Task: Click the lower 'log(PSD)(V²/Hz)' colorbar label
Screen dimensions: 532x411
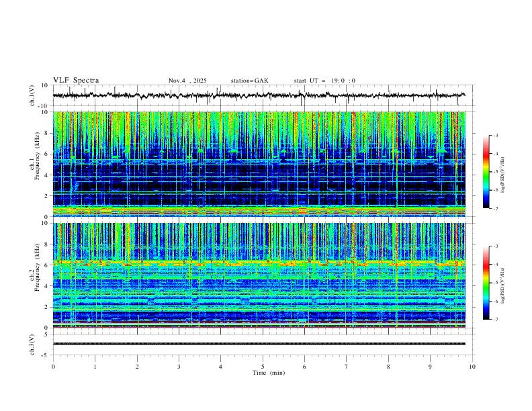Action: pyautogui.click(x=503, y=285)
